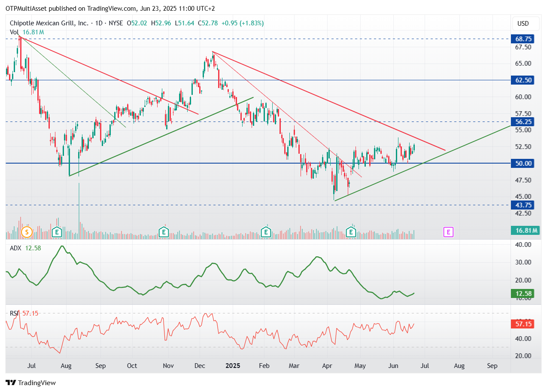
Task: Open the USD currency selector
Action: pyautogui.click(x=523, y=24)
